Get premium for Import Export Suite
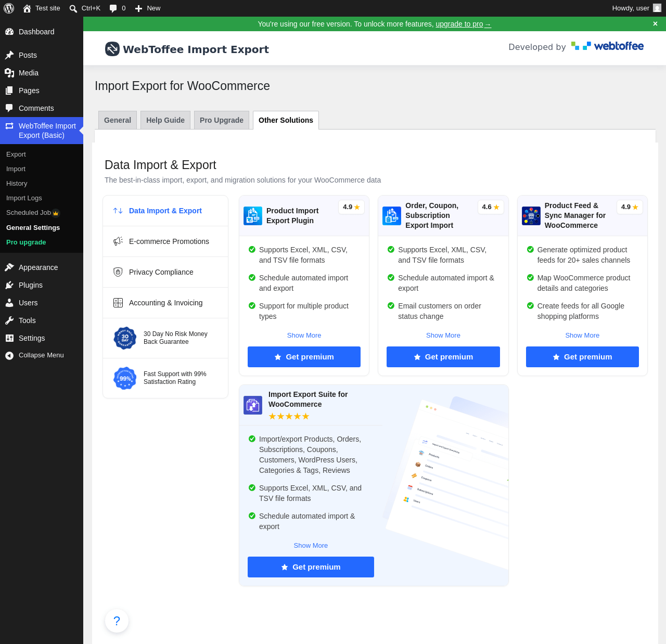The height and width of the screenshot is (644, 666). tap(311, 567)
